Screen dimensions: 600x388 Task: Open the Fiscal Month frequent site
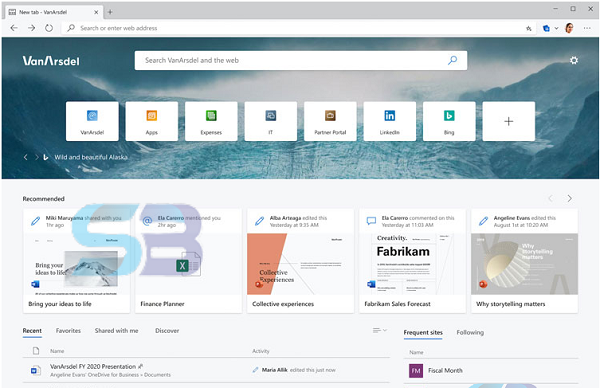click(445, 370)
